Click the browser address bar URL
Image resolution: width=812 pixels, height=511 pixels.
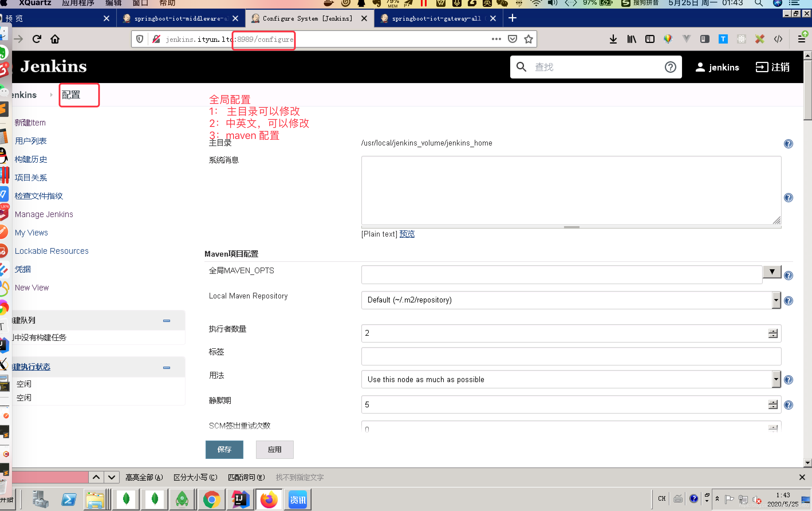pyautogui.click(x=229, y=40)
